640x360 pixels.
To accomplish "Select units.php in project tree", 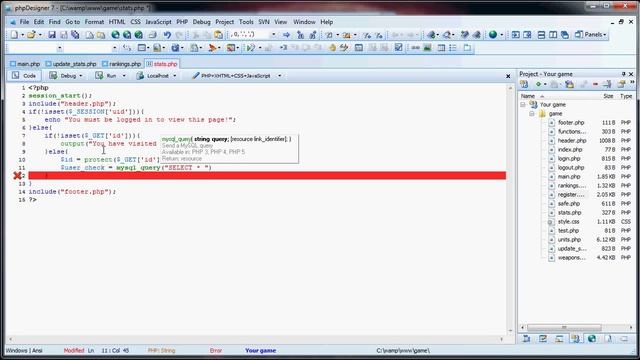I will point(569,240).
